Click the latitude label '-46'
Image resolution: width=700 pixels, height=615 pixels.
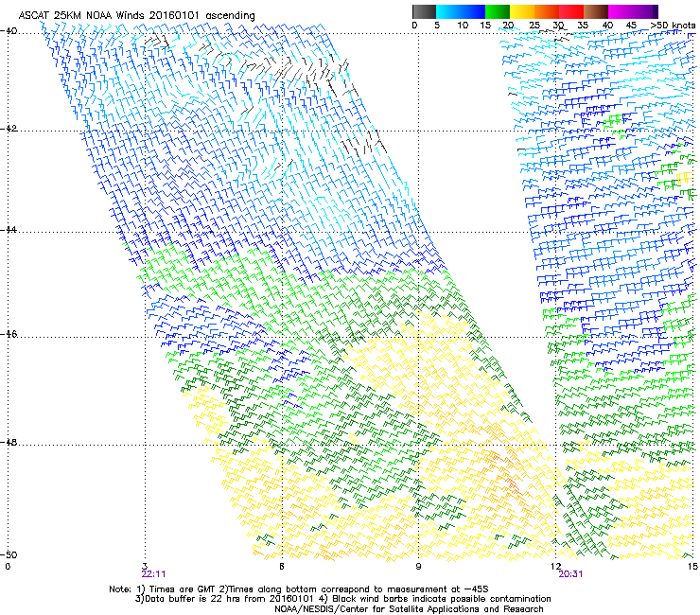point(9,334)
